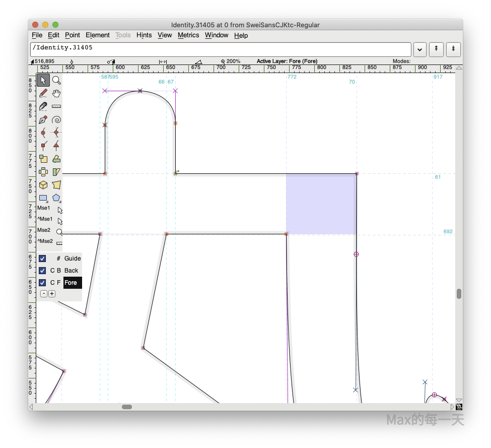491x448 pixels.
Task: Toggle Fore layer visibility checkbox
Action: click(x=42, y=283)
